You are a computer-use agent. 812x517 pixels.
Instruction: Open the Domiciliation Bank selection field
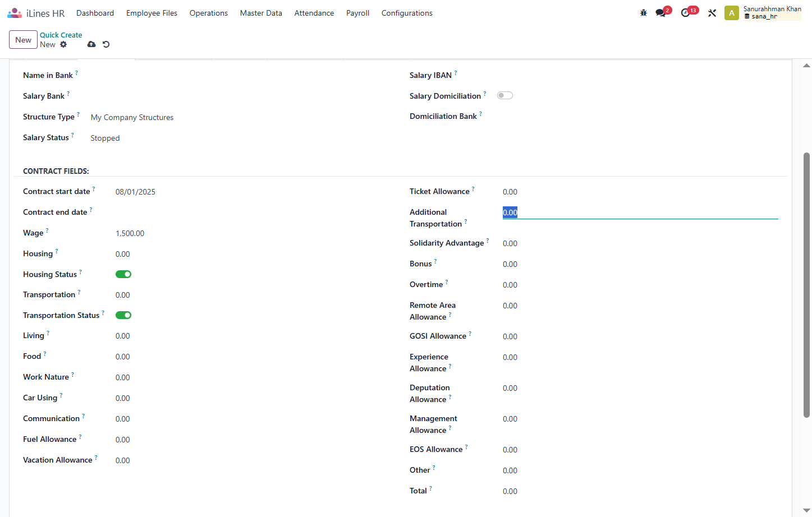637,116
